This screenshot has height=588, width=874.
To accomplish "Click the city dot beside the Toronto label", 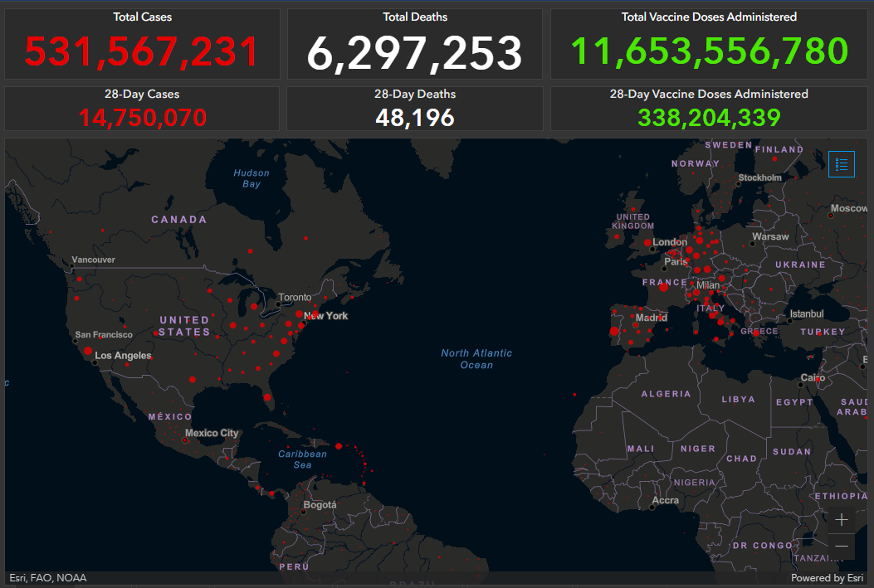I will pos(278,304).
